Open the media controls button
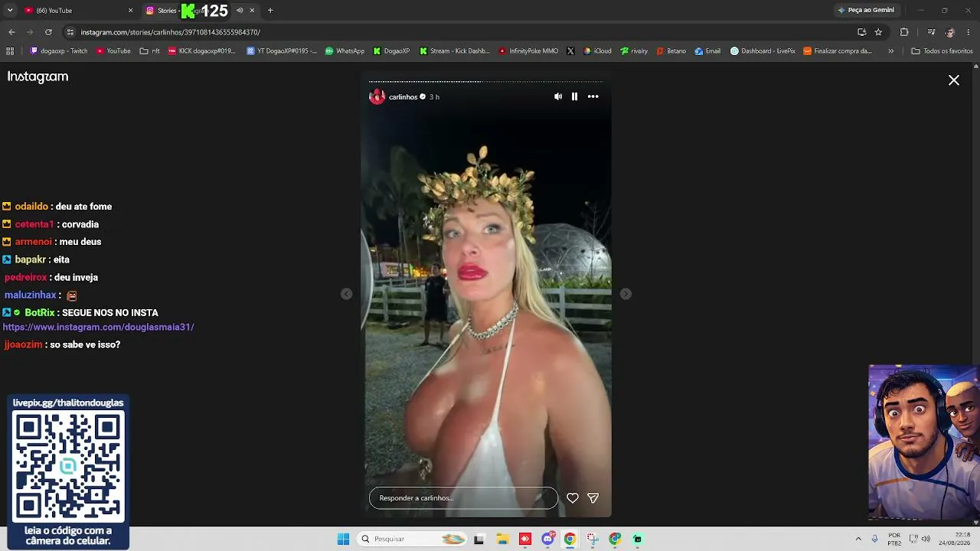Image resolution: width=980 pixels, height=551 pixels. coord(931,32)
